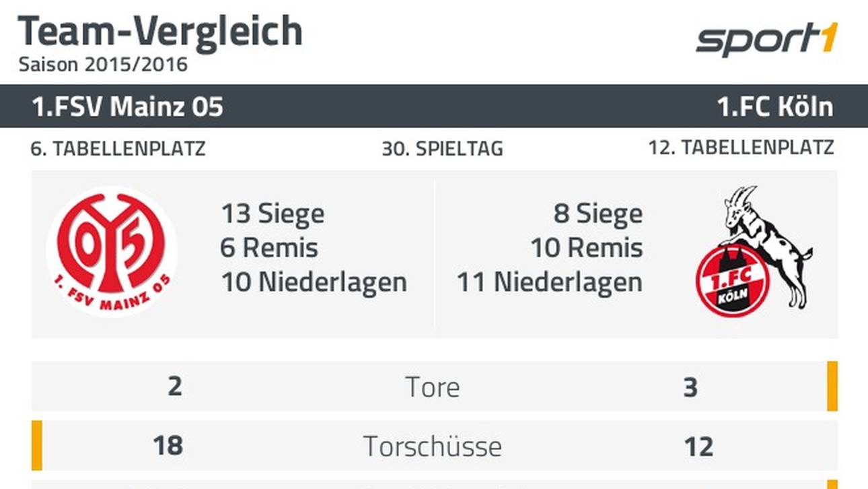This screenshot has height=489, width=868.
Task: Click the sport1 logo
Action: point(766,40)
